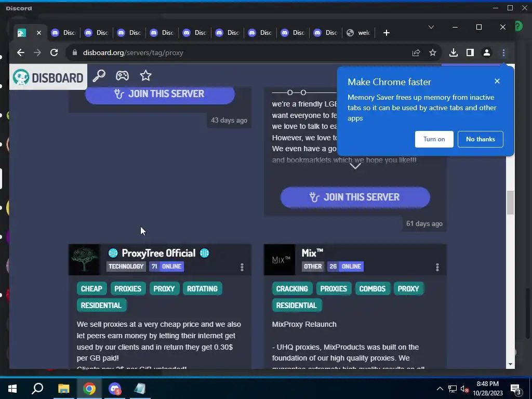Screen dimensions: 532x399
Task: Select the COMBOS tag on Mix card
Action: 372,289
